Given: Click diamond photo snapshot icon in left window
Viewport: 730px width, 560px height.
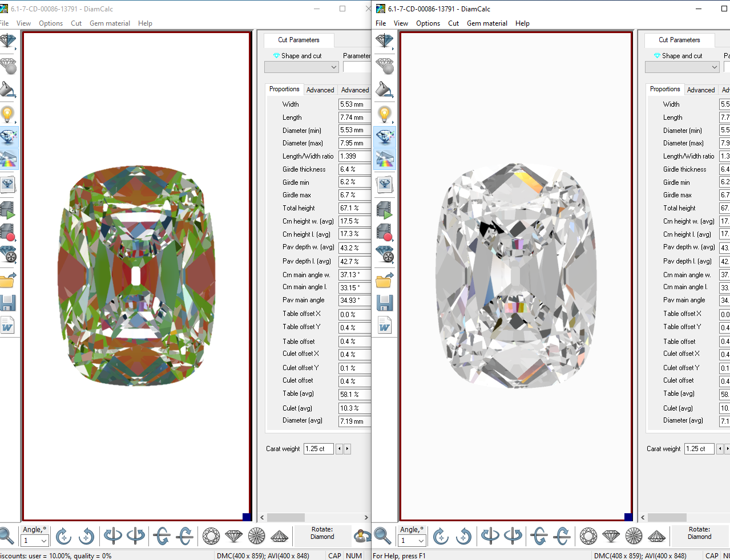Looking at the screenshot, I should pos(8,184).
